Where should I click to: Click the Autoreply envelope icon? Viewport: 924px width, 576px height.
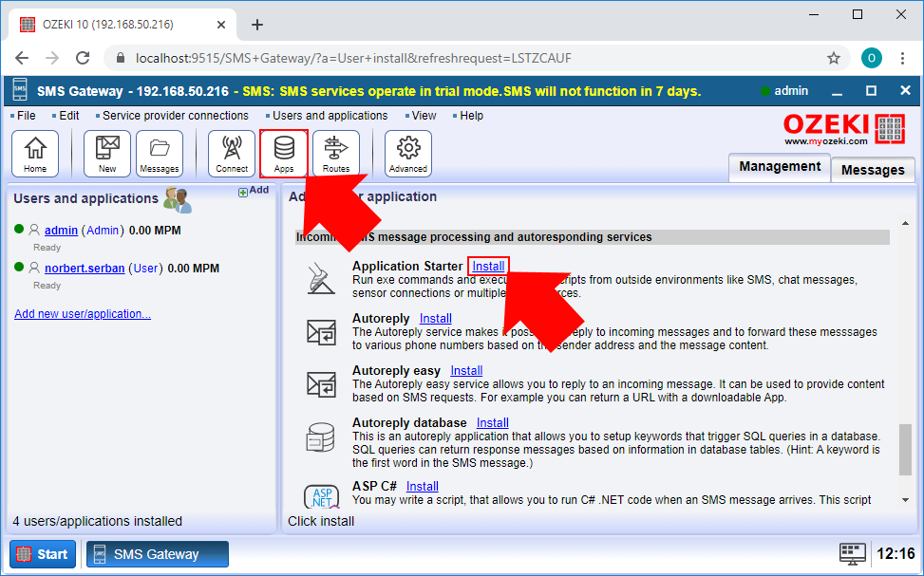[x=321, y=332]
